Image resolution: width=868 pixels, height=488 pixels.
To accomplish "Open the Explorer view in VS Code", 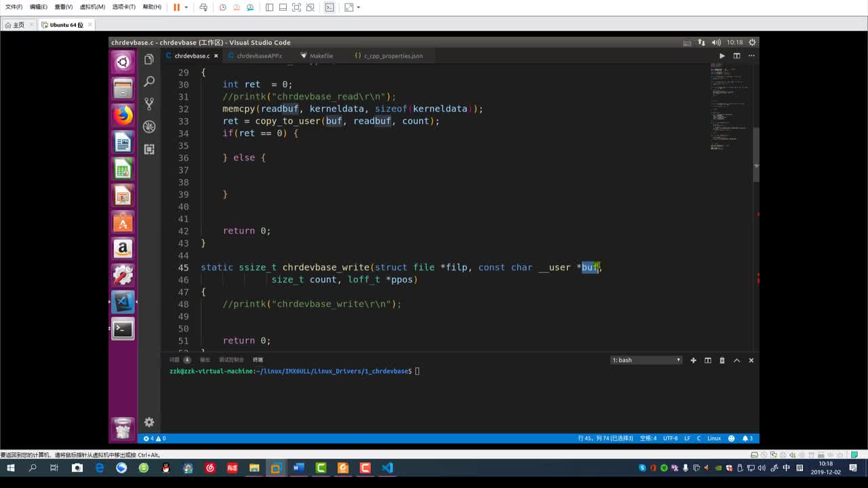I will point(149,60).
